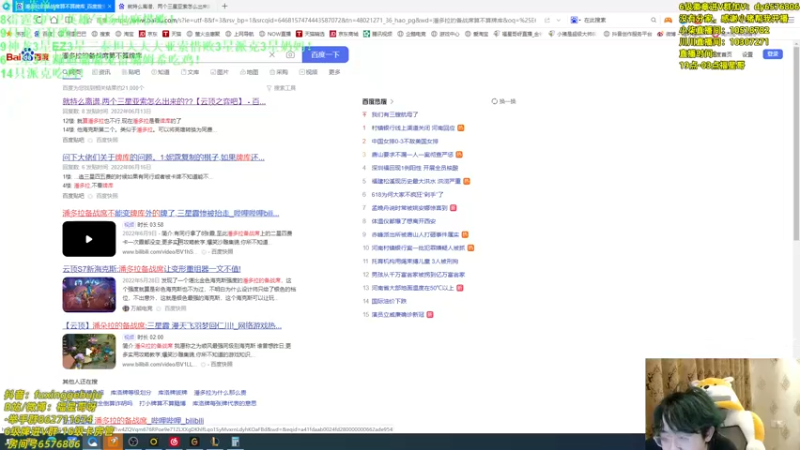
Task: Open hot search 国际油价下跌
Action: (x=389, y=301)
